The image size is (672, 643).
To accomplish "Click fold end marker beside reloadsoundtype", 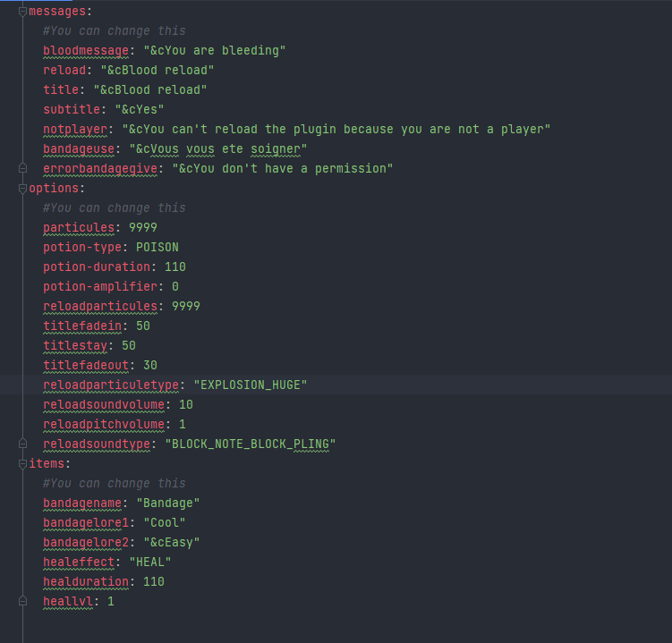I will pyautogui.click(x=22, y=444).
